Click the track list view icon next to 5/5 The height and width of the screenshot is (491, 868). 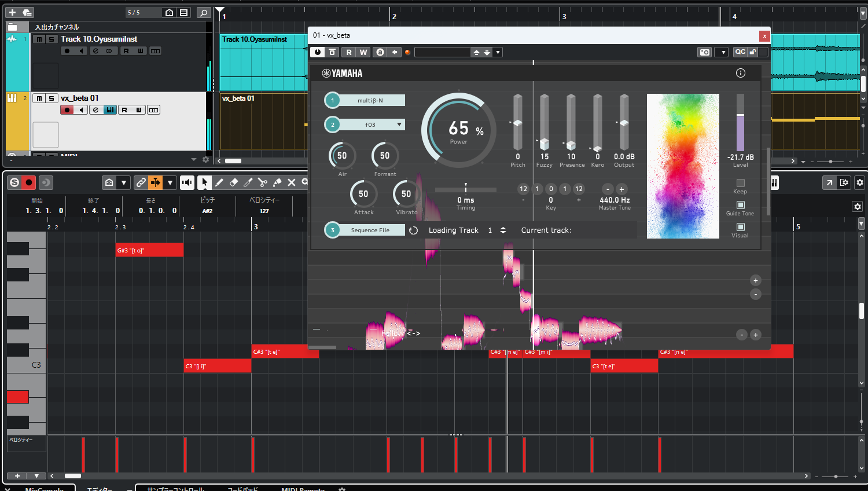(184, 12)
